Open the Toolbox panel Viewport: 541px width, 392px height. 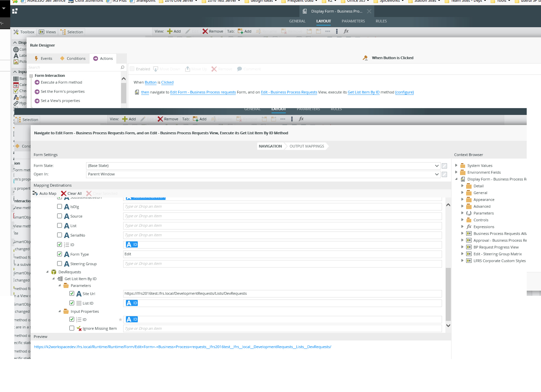pyautogui.click(x=24, y=32)
